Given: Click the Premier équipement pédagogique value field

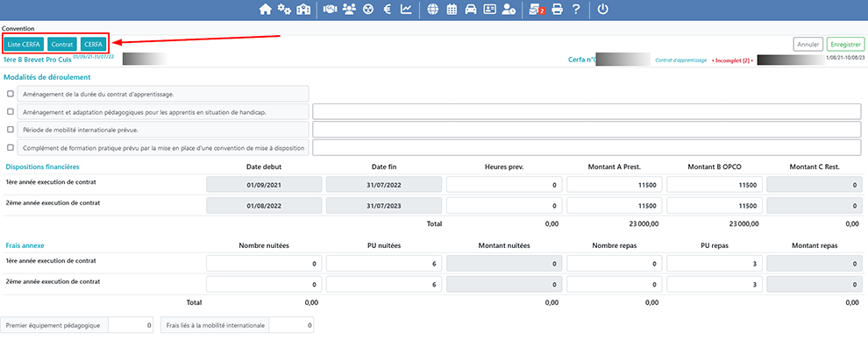Looking at the screenshot, I should click(131, 325).
